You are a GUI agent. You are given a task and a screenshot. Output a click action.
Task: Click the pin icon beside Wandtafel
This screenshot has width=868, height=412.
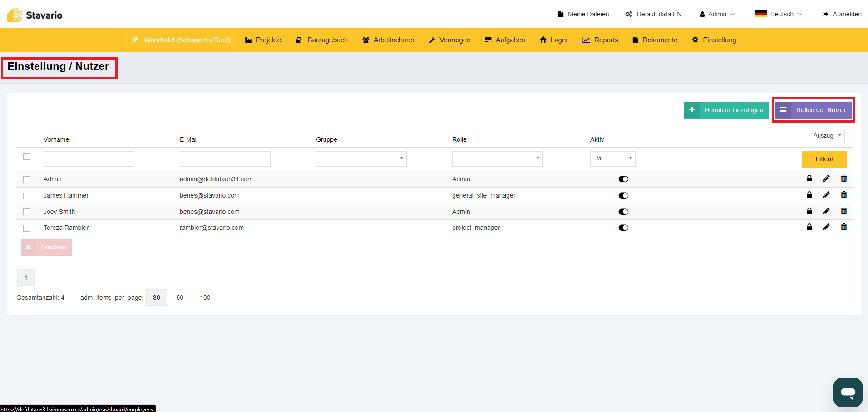(x=135, y=40)
